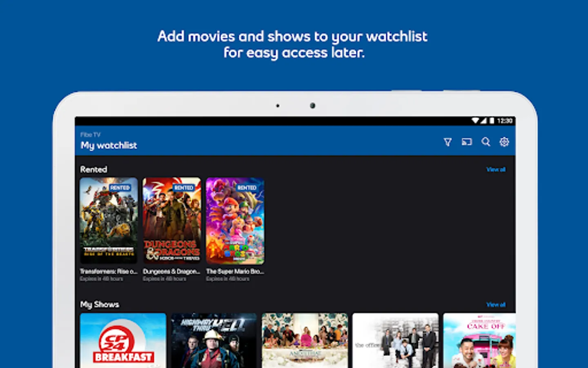Tap the battery icon in status bar
Viewport: 588px width, 368px height.
pos(492,121)
